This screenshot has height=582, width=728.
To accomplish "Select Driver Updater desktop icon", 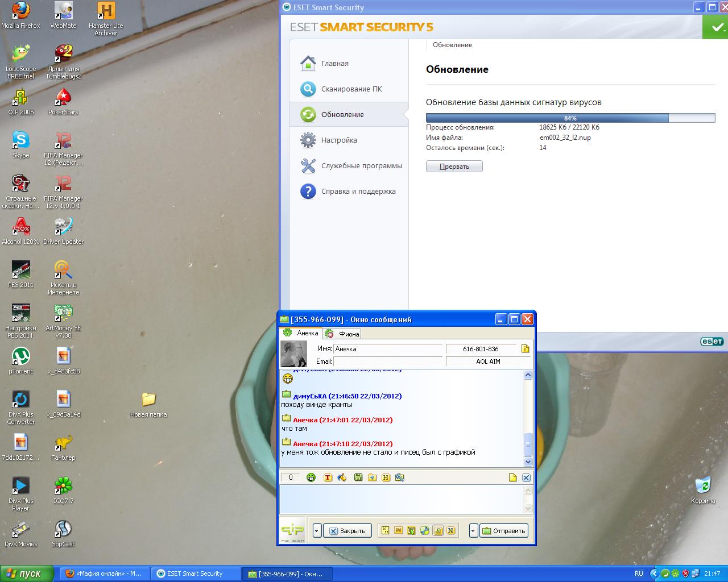I will click(x=63, y=231).
